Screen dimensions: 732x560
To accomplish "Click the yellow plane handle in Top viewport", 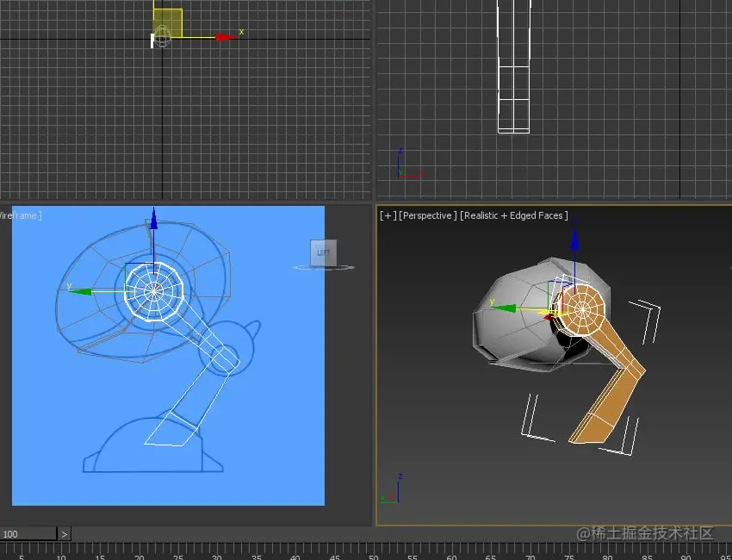I will [168, 23].
